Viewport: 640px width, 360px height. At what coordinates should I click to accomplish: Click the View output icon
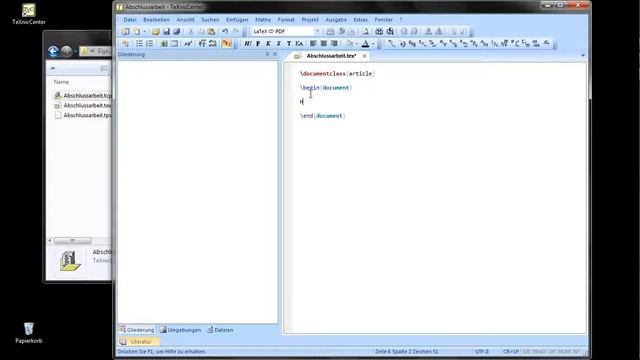tap(365, 31)
